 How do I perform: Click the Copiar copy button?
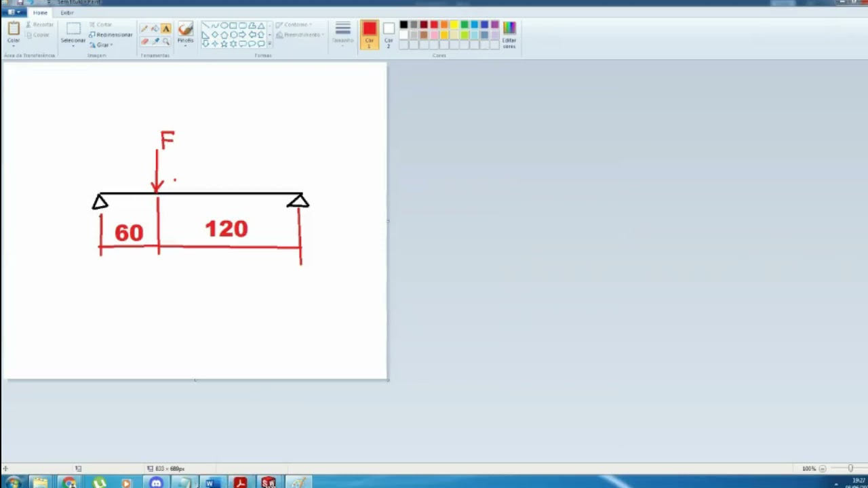[x=38, y=35]
